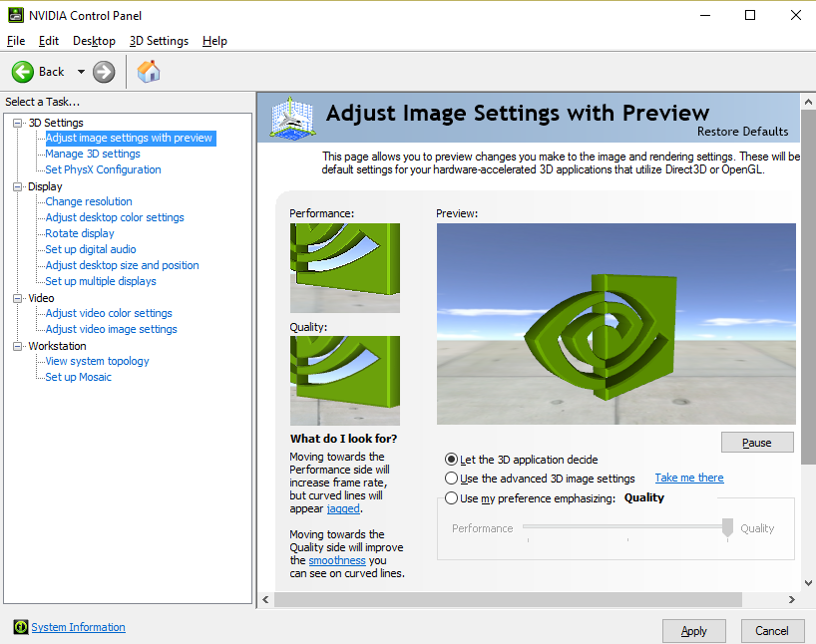Maximize the NVIDIA Control Panel window
Viewport: 816px width, 644px height.
[x=750, y=15]
